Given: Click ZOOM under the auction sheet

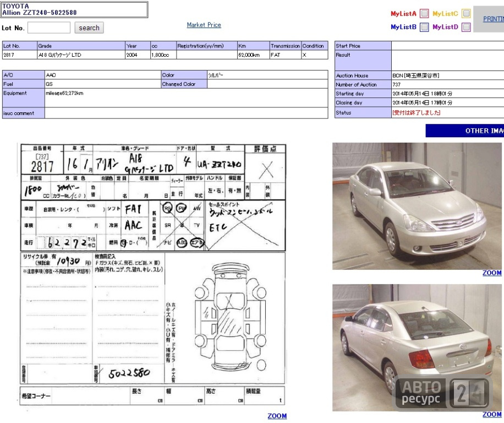Looking at the screenshot, I should click(x=277, y=416).
